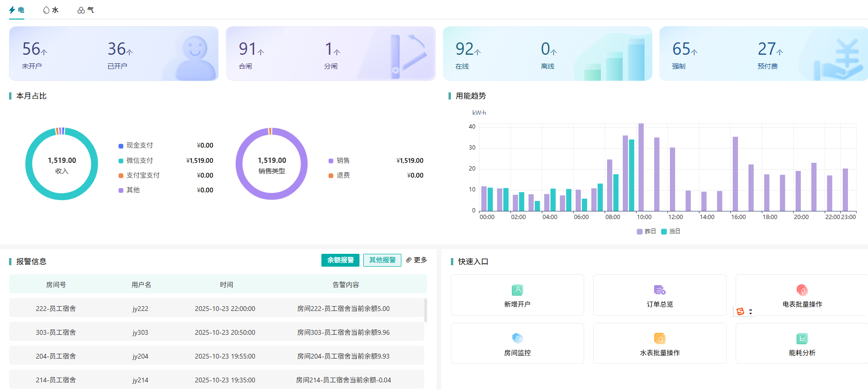Image resolution: width=868 pixels, height=390 pixels.
Task: Open the 电表批量操作 quick entry icon
Action: 802,290
